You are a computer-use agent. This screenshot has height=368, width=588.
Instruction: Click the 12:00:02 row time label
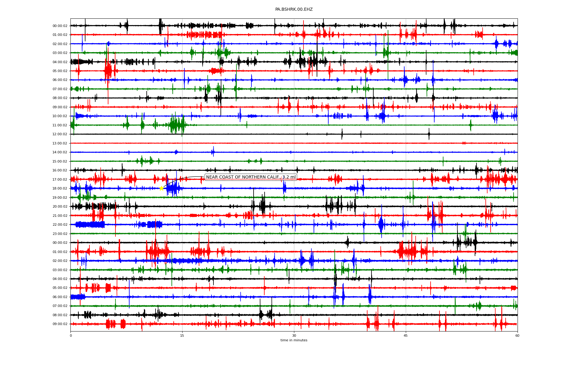coord(60,134)
